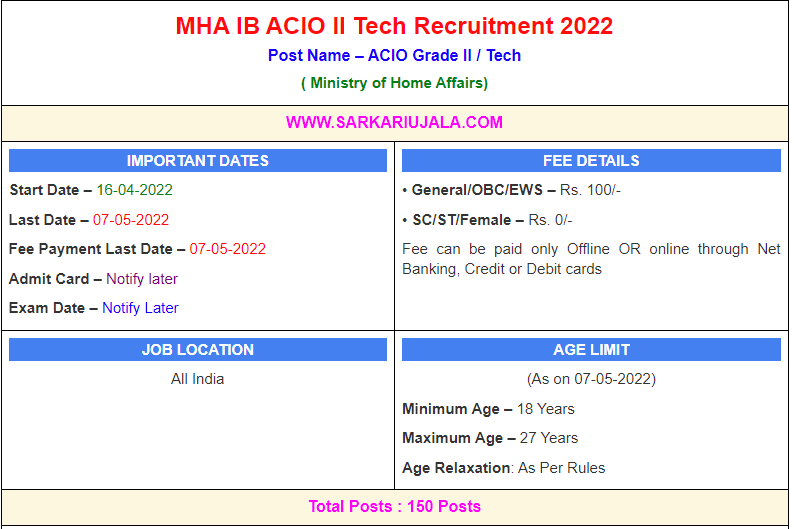Click the Fee Payment Last Date value
The image size is (794, 529).
click(227, 249)
